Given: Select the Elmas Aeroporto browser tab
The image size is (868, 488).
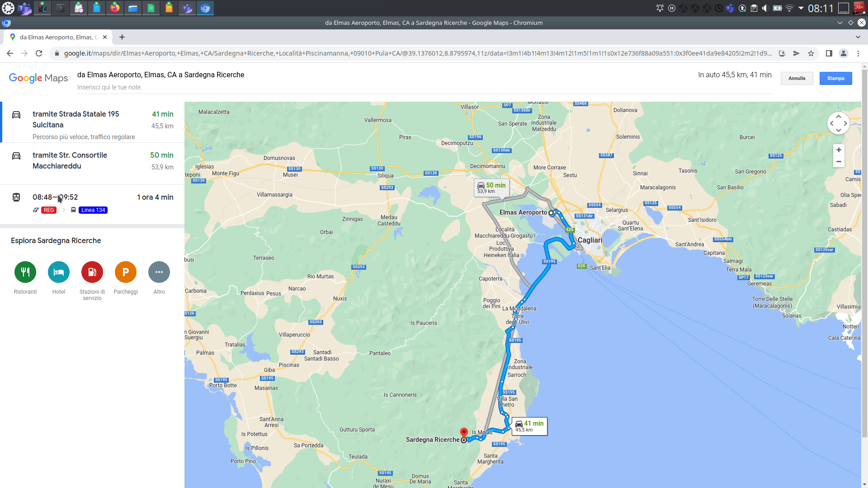Looking at the screenshot, I should (57, 37).
